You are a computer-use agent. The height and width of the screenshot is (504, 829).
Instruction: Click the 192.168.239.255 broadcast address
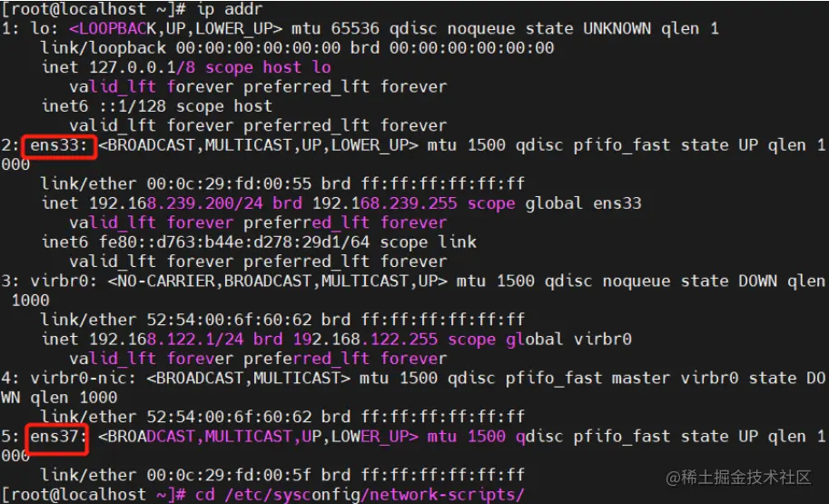[x=384, y=203]
